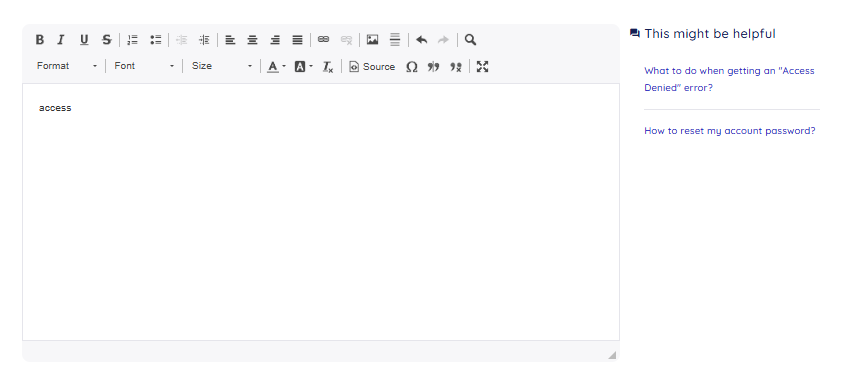Center align the text

pyautogui.click(x=252, y=40)
